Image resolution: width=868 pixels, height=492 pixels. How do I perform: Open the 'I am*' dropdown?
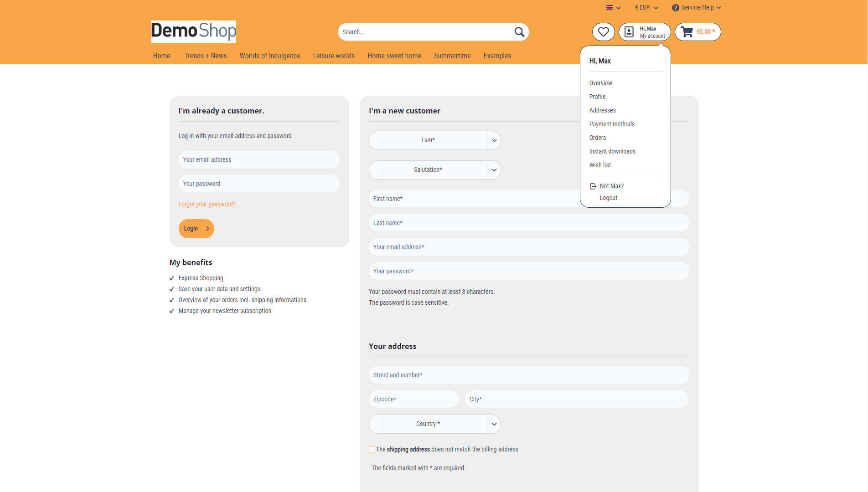click(x=434, y=140)
